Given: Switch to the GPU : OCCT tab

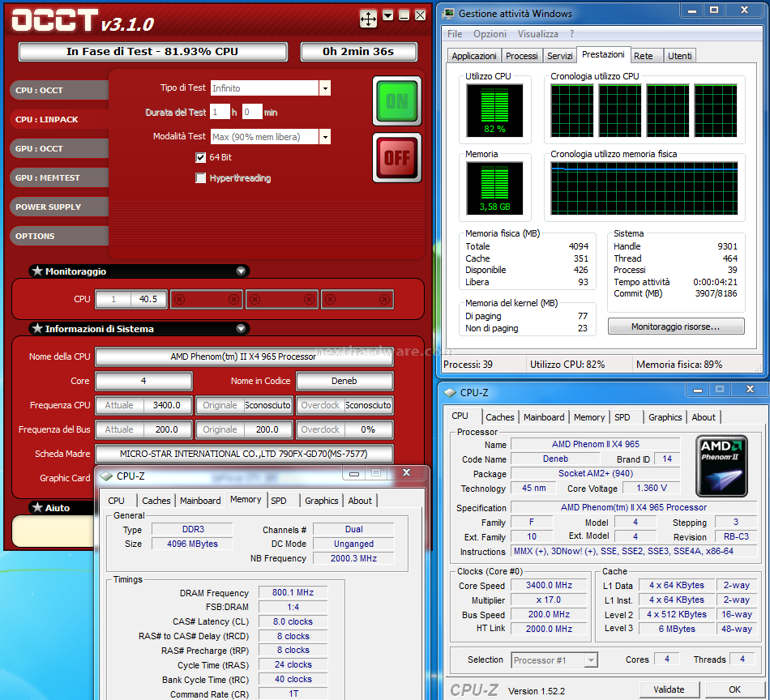Looking at the screenshot, I should pyautogui.click(x=59, y=149).
